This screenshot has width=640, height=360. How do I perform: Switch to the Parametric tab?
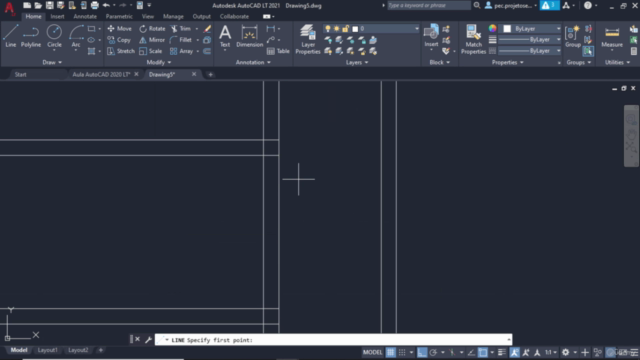[x=119, y=16]
